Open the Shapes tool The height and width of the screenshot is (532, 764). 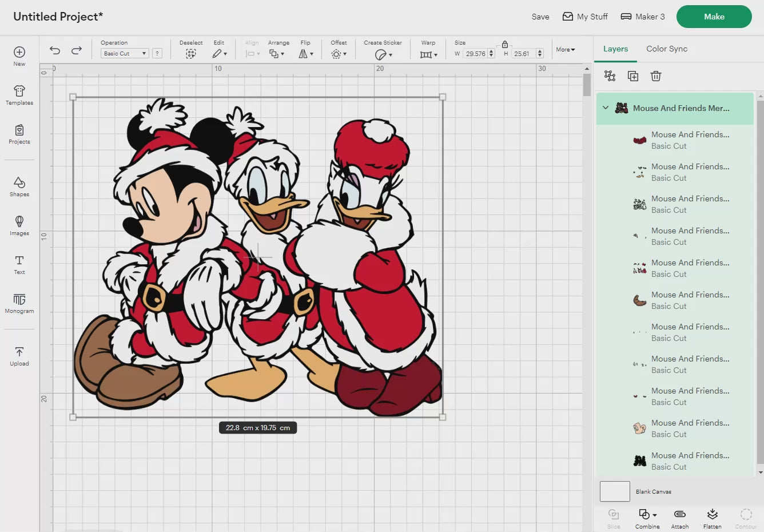point(19,186)
